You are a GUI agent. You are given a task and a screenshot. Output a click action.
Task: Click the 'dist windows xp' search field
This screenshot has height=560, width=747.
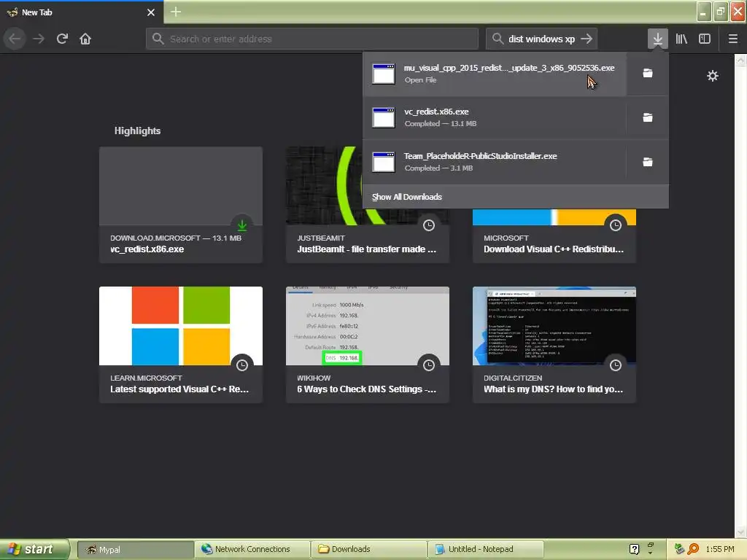pyautogui.click(x=541, y=39)
